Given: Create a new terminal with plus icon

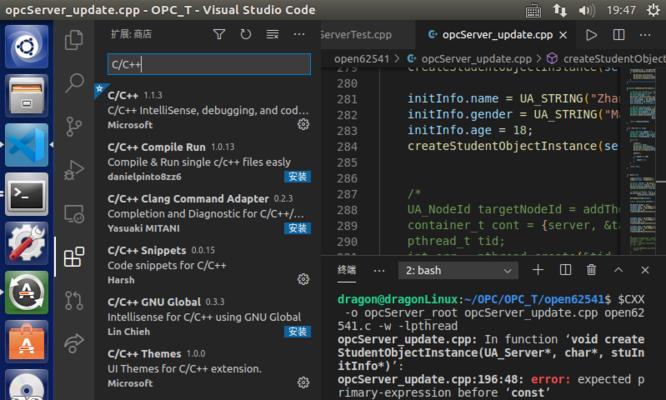Looking at the screenshot, I should click(538, 270).
